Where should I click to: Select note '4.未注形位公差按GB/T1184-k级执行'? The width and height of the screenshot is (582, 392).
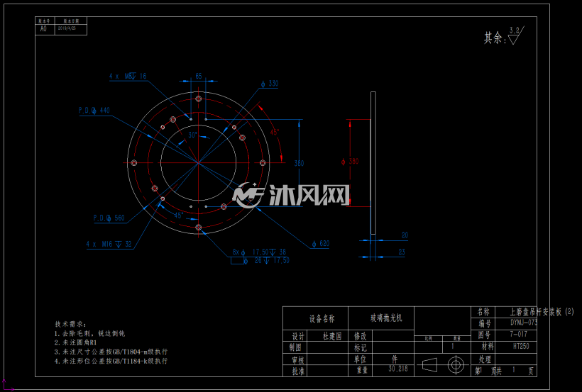111,361
